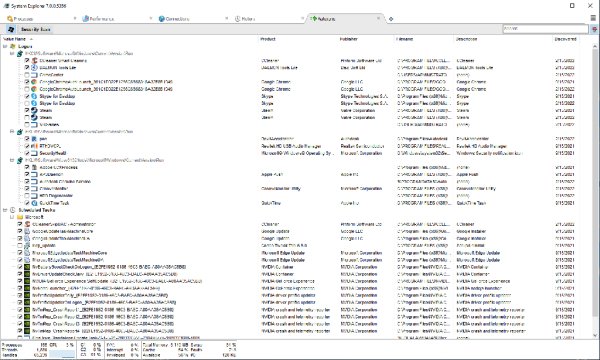The height and width of the screenshot is (360, 600).
Task: Collapse the Microsoft folder node
Action: pos(12,217)
